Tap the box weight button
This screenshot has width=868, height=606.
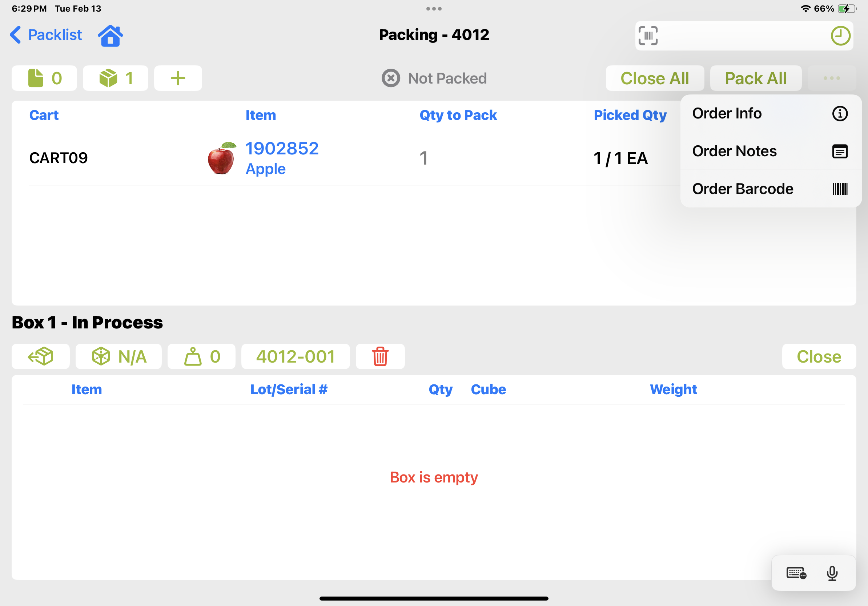(x=201, y=356)
